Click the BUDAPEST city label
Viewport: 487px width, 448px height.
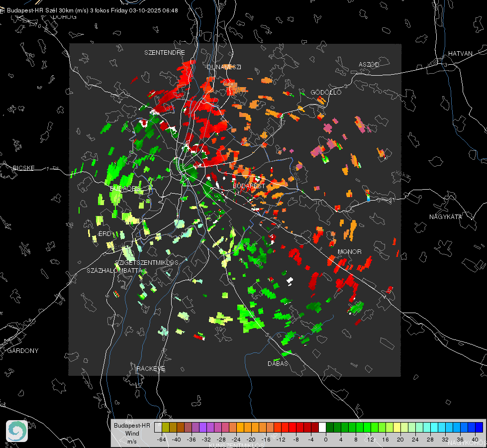[249, 186]
